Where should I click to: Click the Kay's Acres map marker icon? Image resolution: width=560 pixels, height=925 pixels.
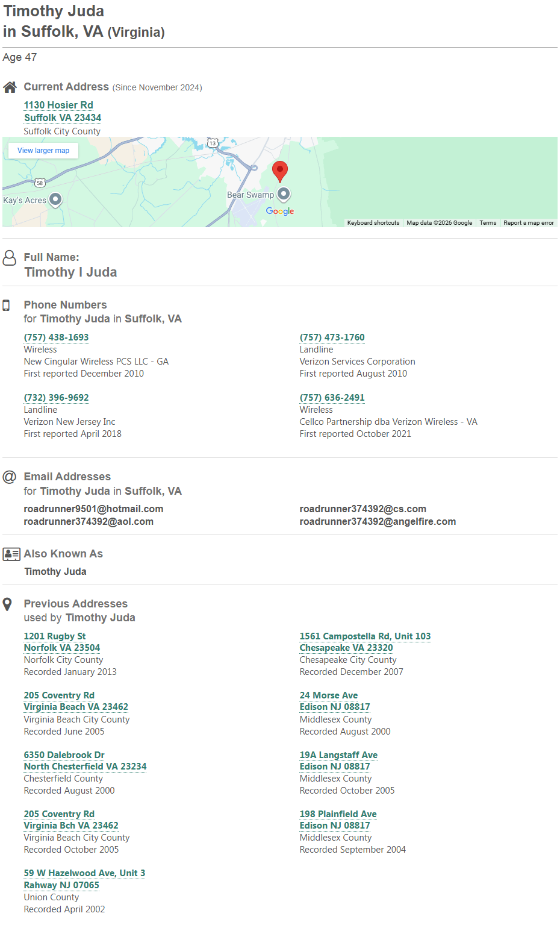point(55,199)
